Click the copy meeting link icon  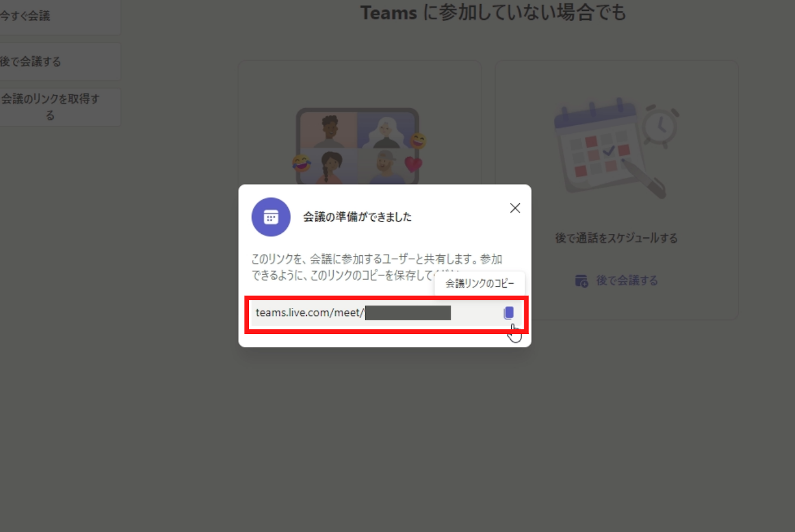[509, 313]
